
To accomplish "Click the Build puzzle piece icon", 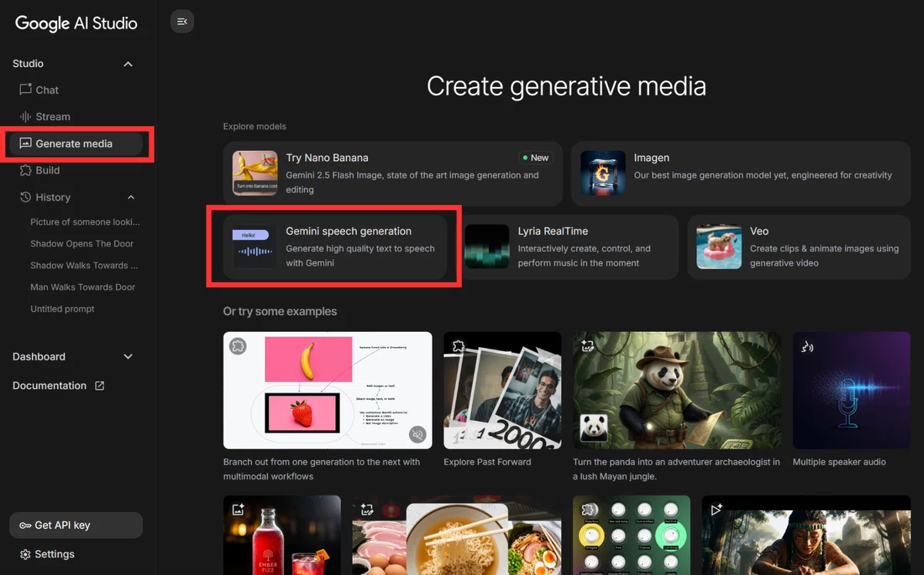I will 25,170.
